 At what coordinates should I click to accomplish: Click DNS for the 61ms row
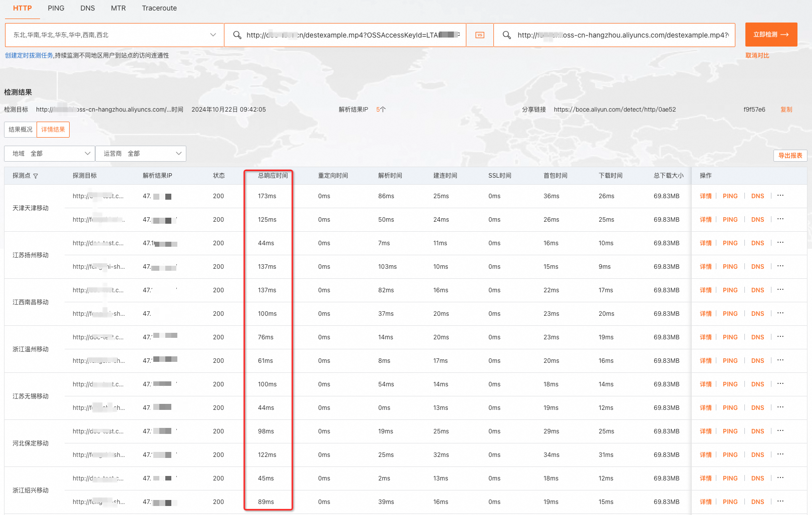click(758, 361)
